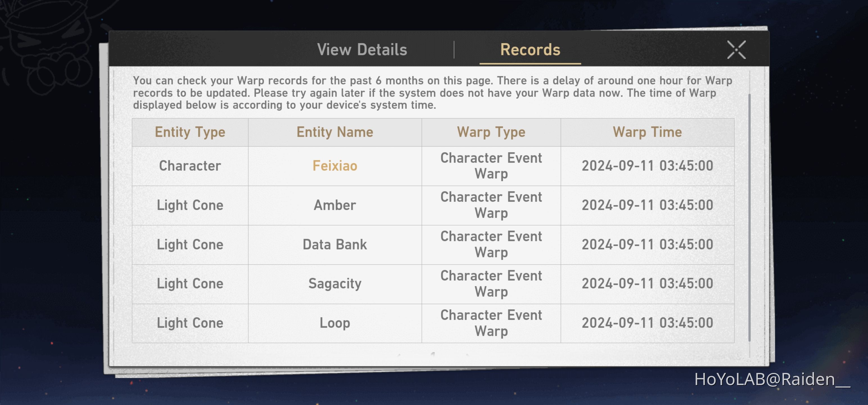Click the Sagacity light cone entry

coord(334,283)
